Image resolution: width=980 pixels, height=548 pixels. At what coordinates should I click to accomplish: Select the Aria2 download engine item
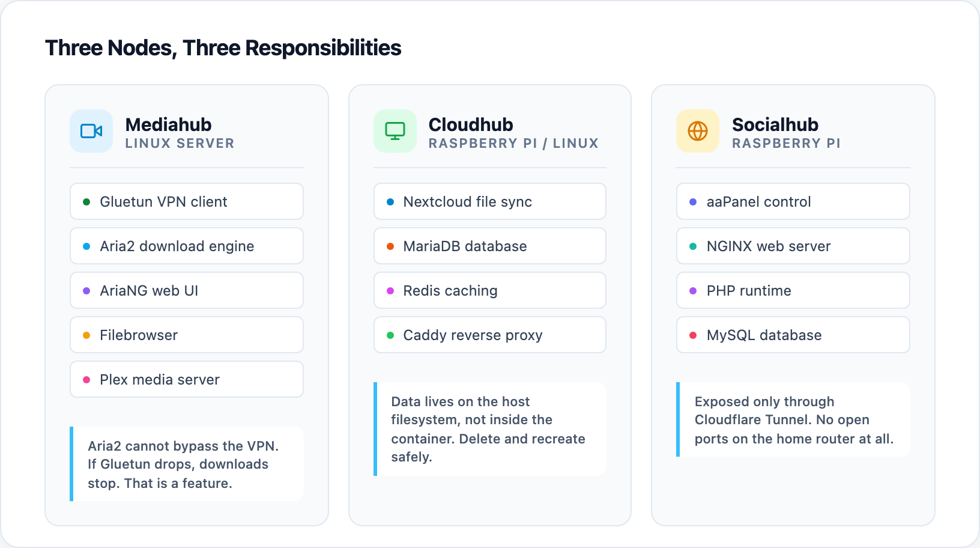[x=187, y=246]
